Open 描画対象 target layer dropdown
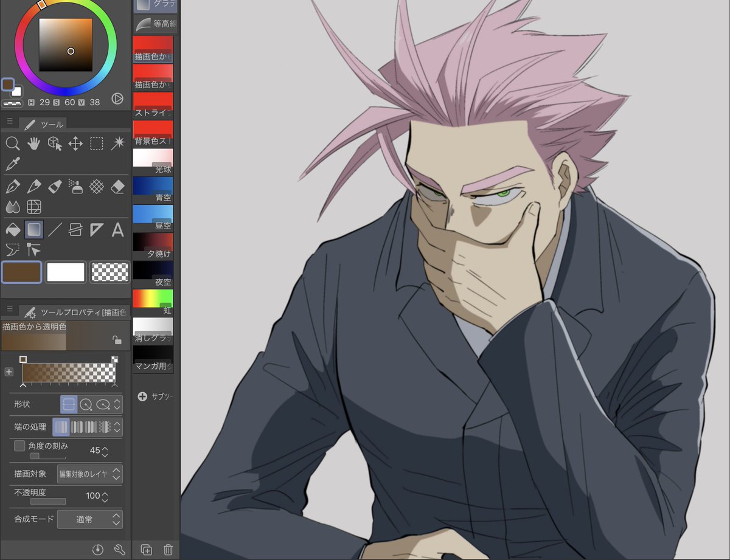 pos(89,474)
